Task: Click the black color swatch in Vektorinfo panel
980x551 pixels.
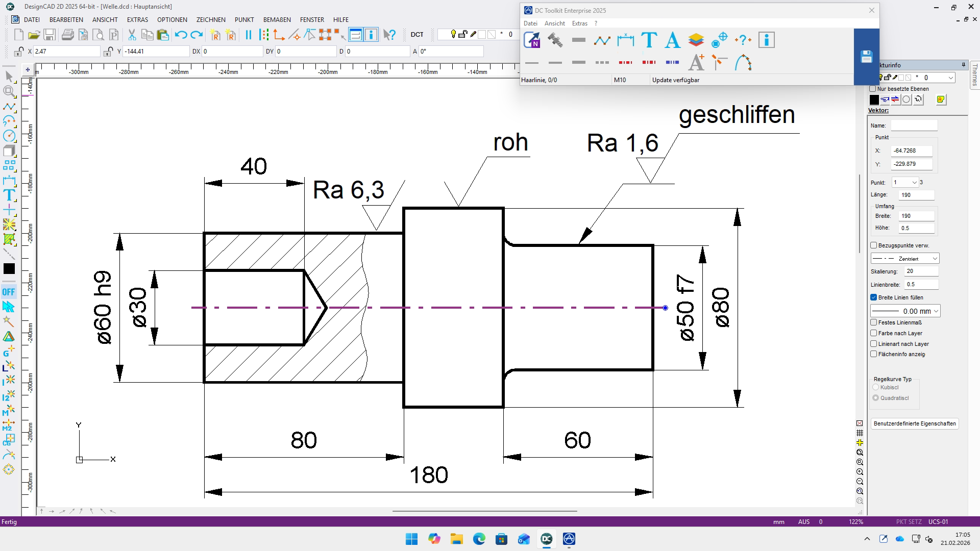Action: click(874, 99)
